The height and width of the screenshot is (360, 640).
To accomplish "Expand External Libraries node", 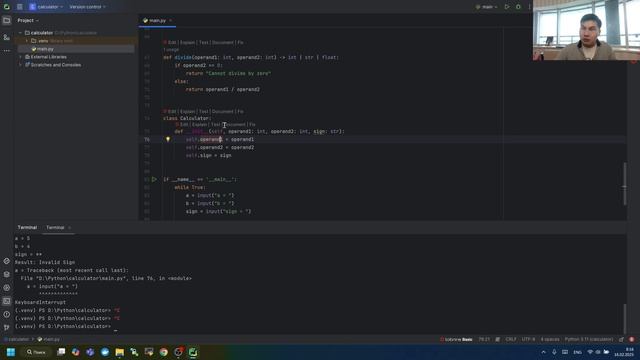I will coord(20,57).
